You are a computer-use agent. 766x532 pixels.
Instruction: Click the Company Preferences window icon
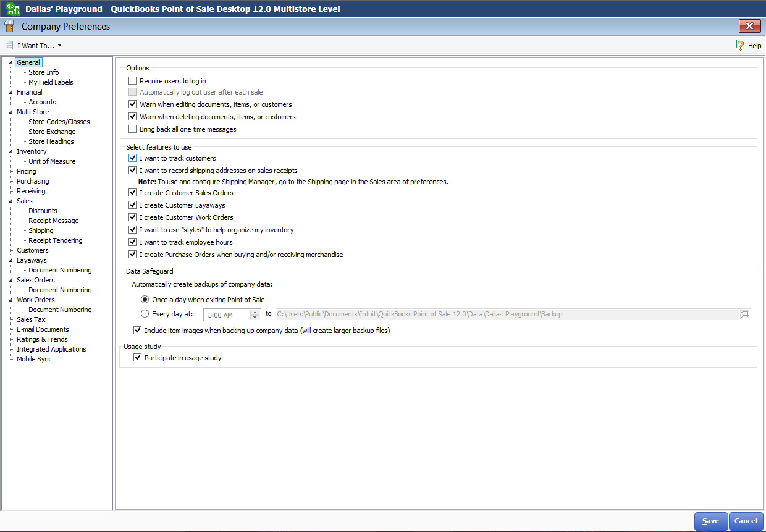[x=9, y=27]
